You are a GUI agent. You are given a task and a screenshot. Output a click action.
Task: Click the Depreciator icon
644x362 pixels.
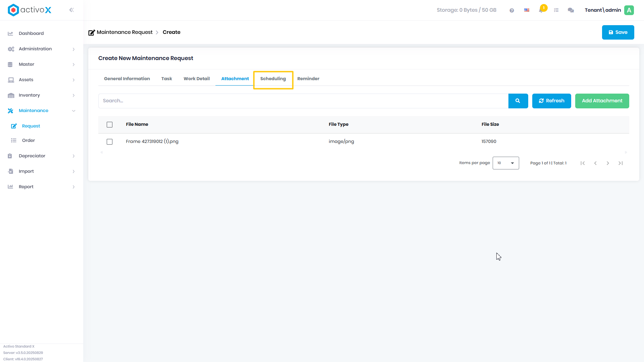[x=10, y=156]
